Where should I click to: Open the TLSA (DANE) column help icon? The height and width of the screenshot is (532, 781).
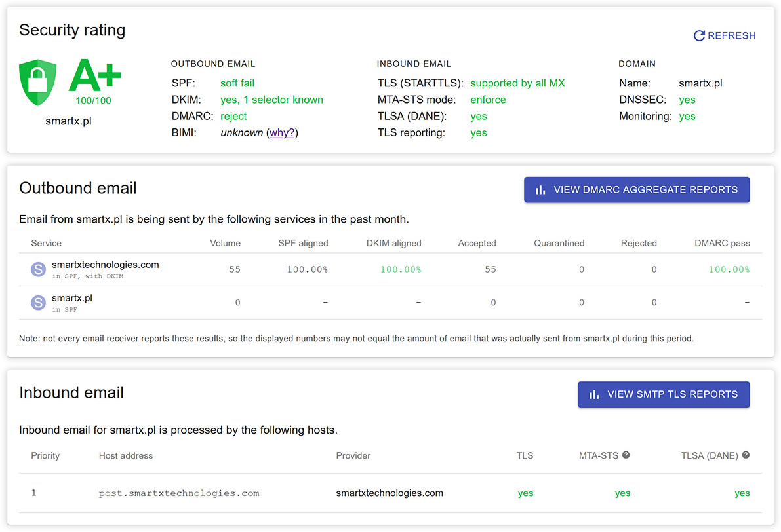tap(746, 455)
